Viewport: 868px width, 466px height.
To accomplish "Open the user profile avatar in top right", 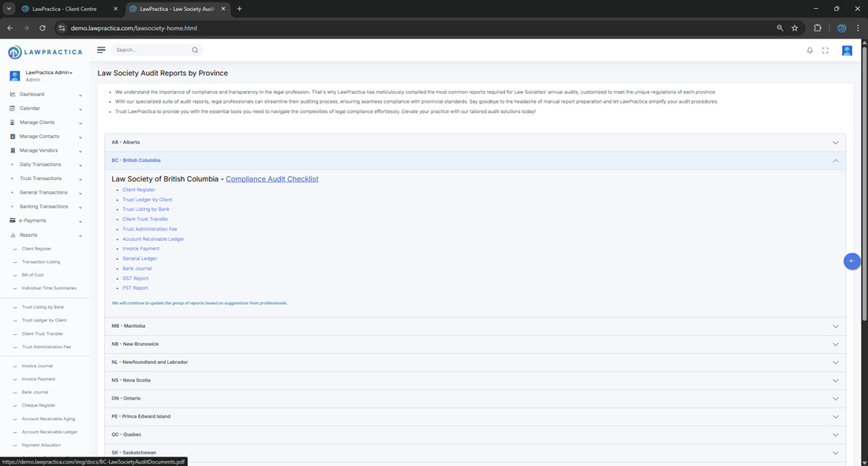I will 847,51.
